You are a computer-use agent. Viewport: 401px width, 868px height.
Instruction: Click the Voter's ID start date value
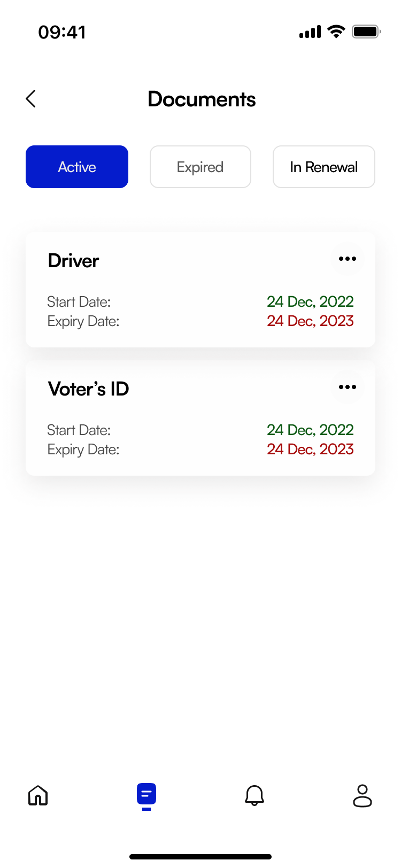pos(310,430)
